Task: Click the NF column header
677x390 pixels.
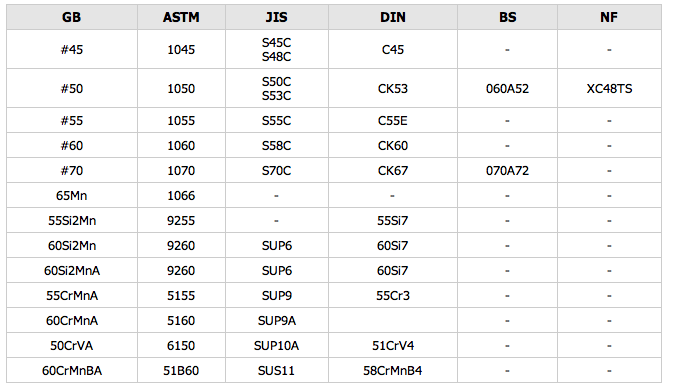Action: click(609, 17)
